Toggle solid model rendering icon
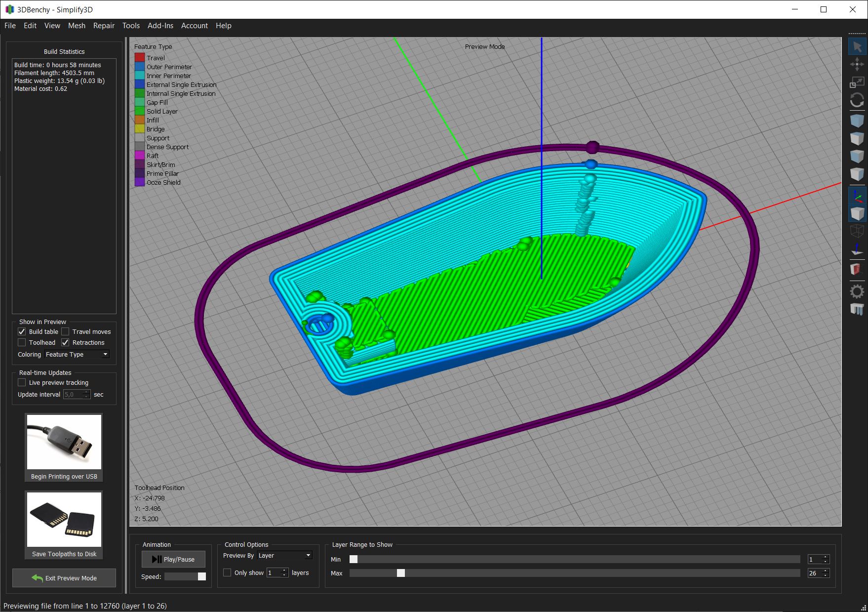 click(857, 213)
